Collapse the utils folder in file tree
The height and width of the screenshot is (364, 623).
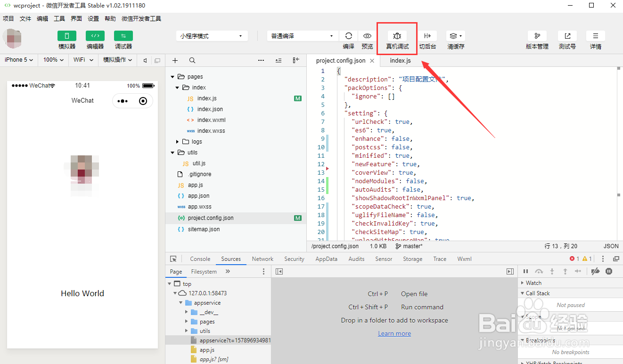(x=173, y=153)
